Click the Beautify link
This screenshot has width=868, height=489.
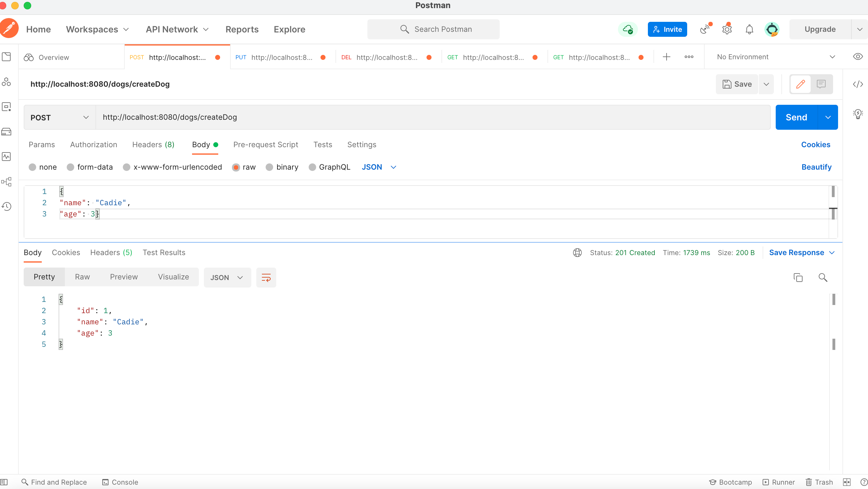coord(816,167)
